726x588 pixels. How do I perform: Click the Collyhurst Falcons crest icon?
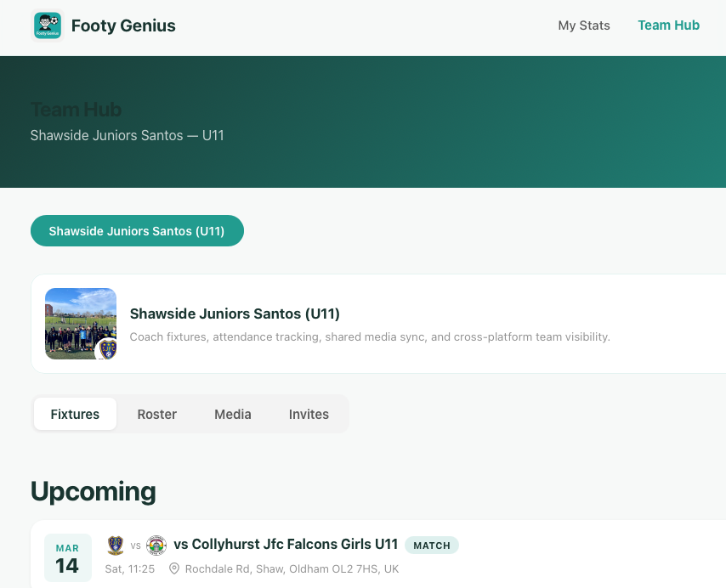156,545
